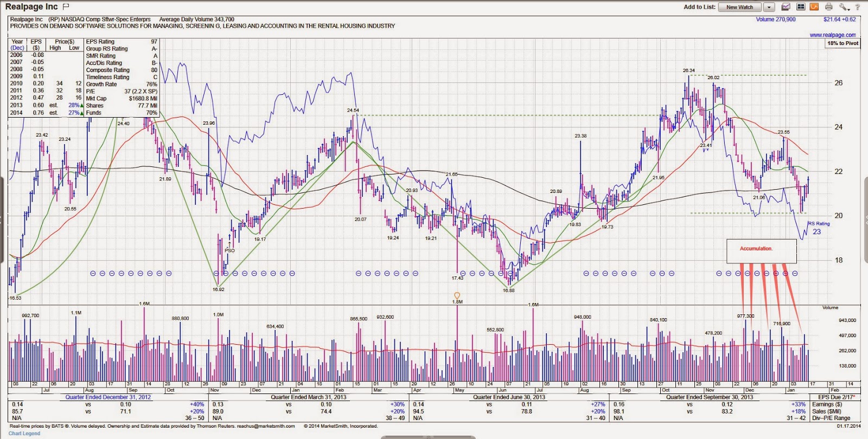Screen dimensions: 868x439
Task: Select the Growth Rate 76% row
Action: click(122, 84)
